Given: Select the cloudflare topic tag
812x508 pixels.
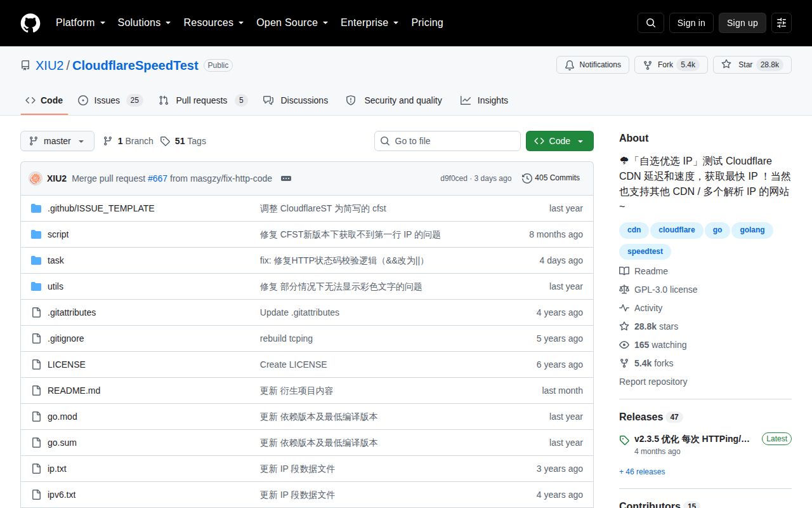Looking at the screenshot, I should pyautogui.click(x=677, y=230).
